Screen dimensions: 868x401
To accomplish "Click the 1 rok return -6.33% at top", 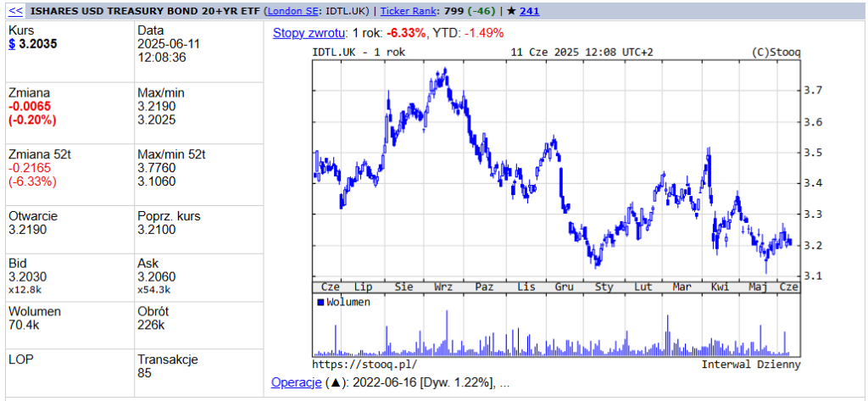I will [406, 33].
